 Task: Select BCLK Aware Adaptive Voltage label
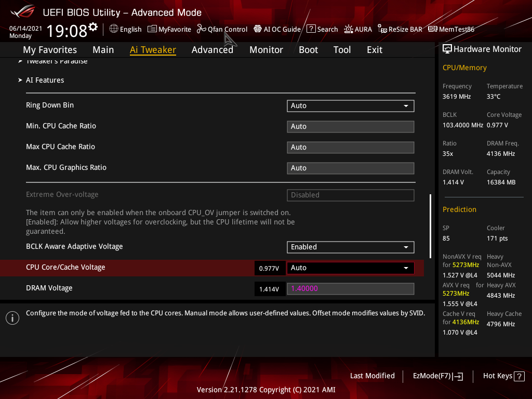(x=74, y=247)
